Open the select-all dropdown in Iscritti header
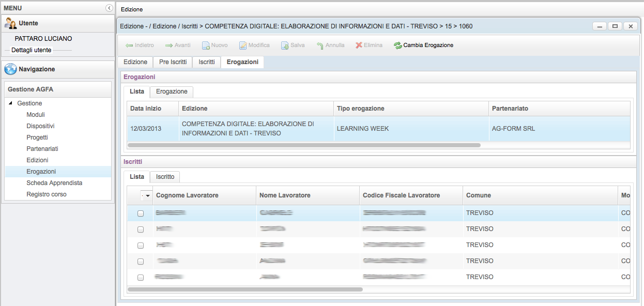 tap(148, 196)
